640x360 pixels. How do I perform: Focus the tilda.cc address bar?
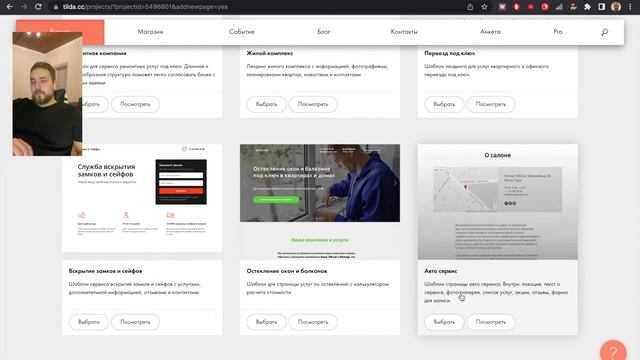click(x=261, y=7)
